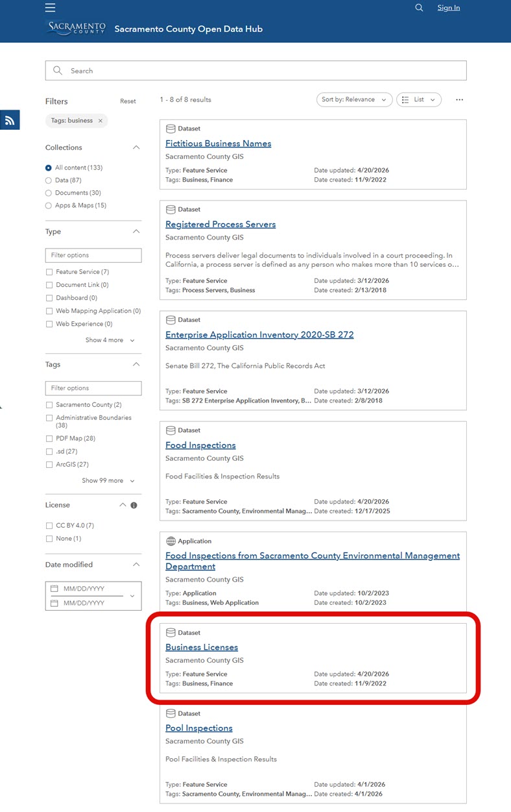
Task: Expand Show 99 more tags
Action: [108, 481]
